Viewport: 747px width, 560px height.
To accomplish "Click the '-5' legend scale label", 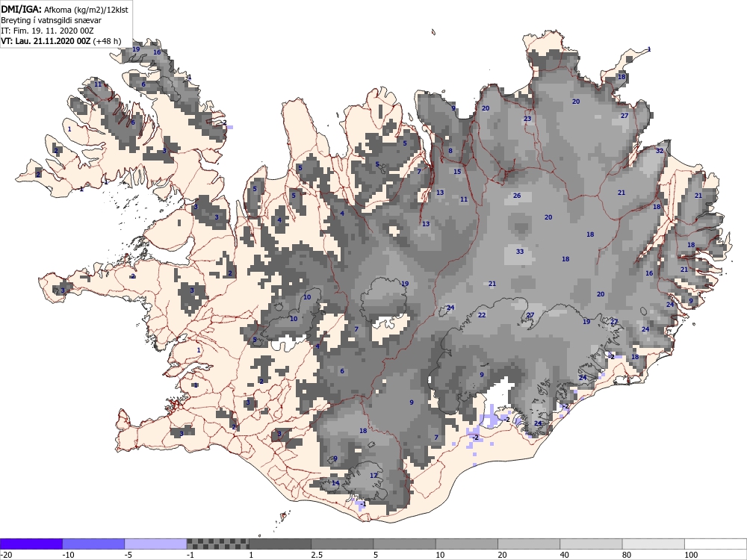I will coord(129,555).
